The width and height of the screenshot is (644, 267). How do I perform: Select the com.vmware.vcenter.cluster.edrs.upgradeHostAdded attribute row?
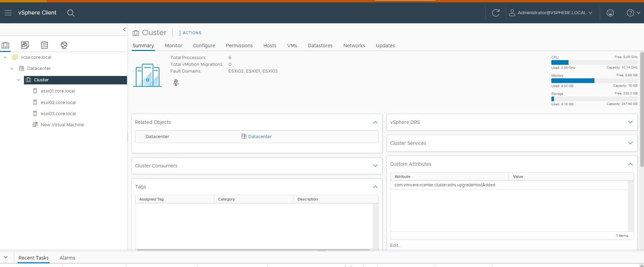pyautogui.click(x=509, y=185)
